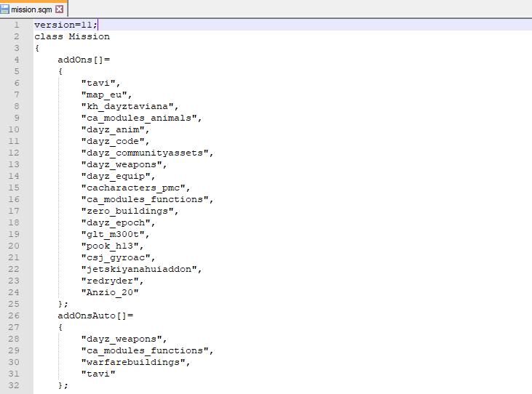Click the addOnsAuto[]= line

(x=95, y=315)
